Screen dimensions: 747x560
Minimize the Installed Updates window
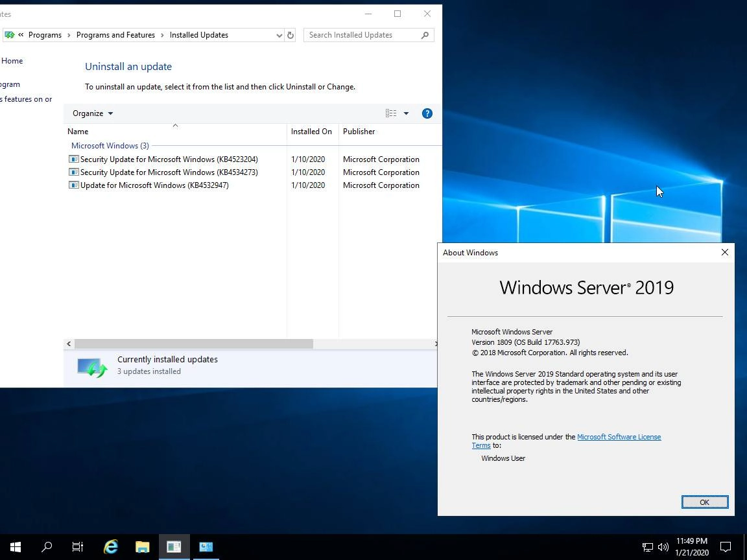pyautogui.click(x=368, y=14)
